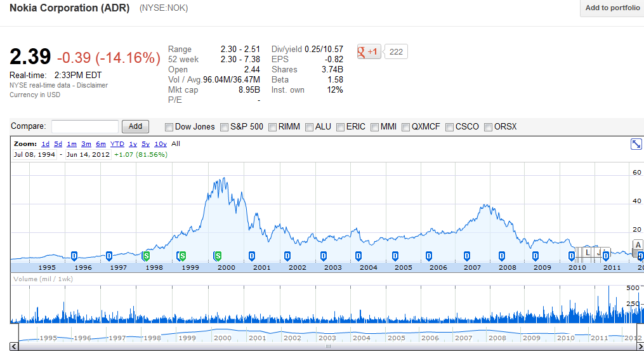Screen dimensions: 644x351
Task: Click 2005 in the overview timeline strip
Action: pos(397,338)
